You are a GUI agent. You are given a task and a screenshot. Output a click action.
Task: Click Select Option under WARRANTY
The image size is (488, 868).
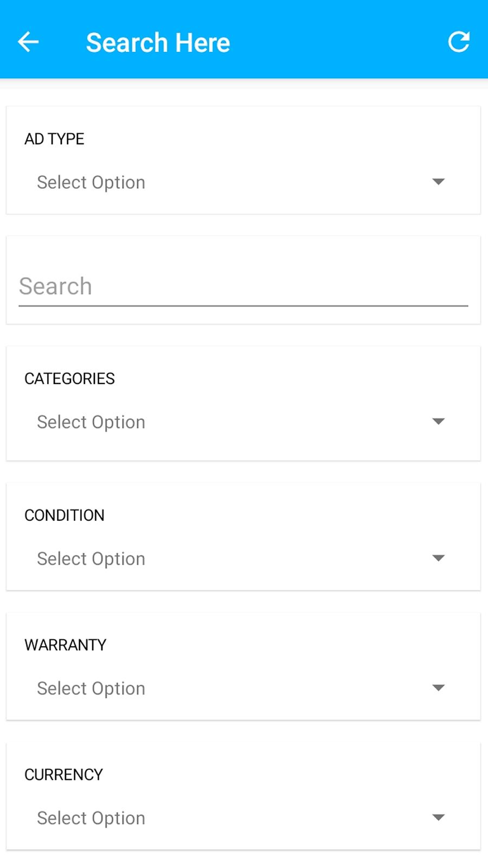[91, 689]
